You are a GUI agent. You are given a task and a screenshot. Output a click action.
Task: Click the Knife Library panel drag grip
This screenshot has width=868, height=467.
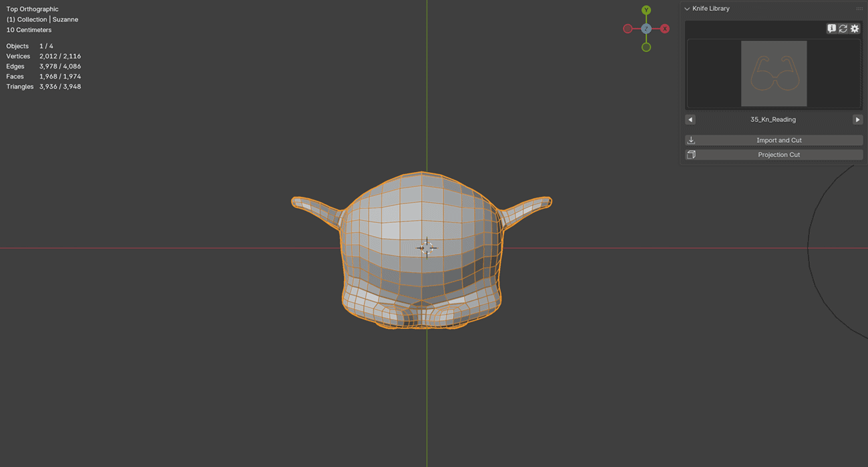pyautogui.click(x=859, y=9)
